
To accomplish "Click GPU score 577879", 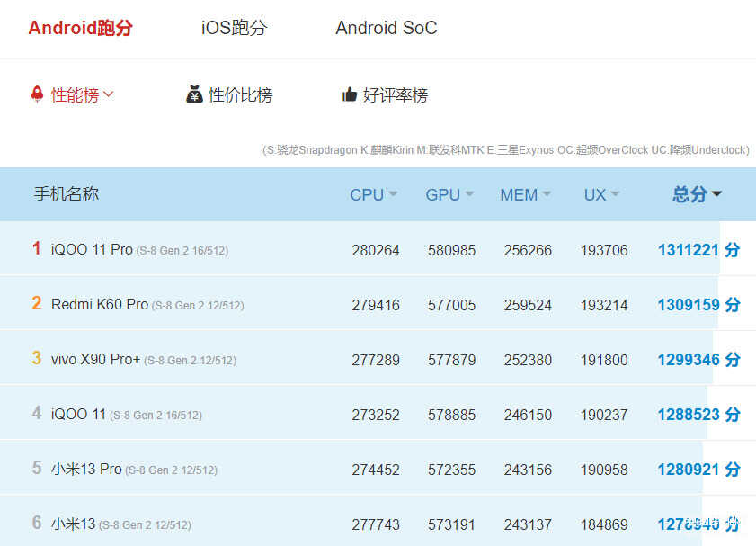I will [x=452, y=361].
